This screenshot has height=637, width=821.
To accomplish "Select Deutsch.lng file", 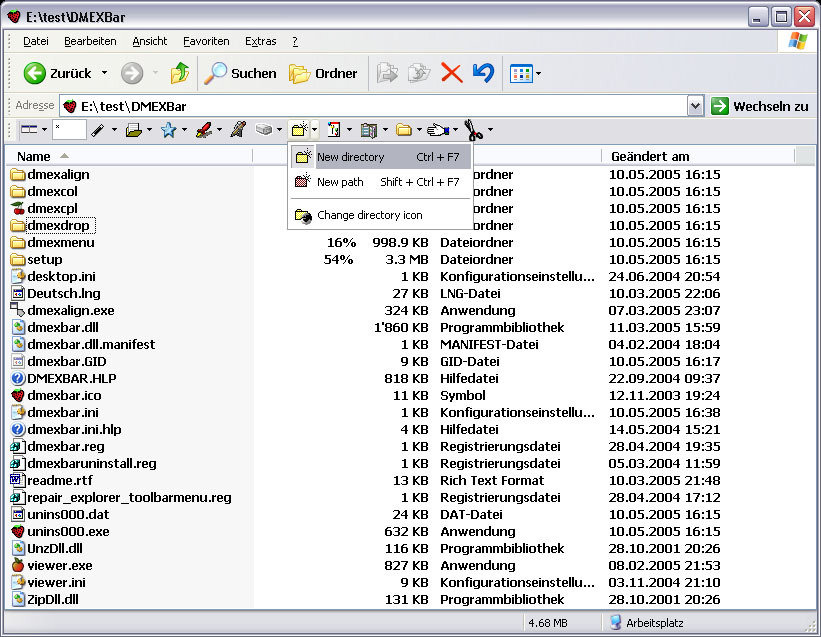I will tap(56, 293).
